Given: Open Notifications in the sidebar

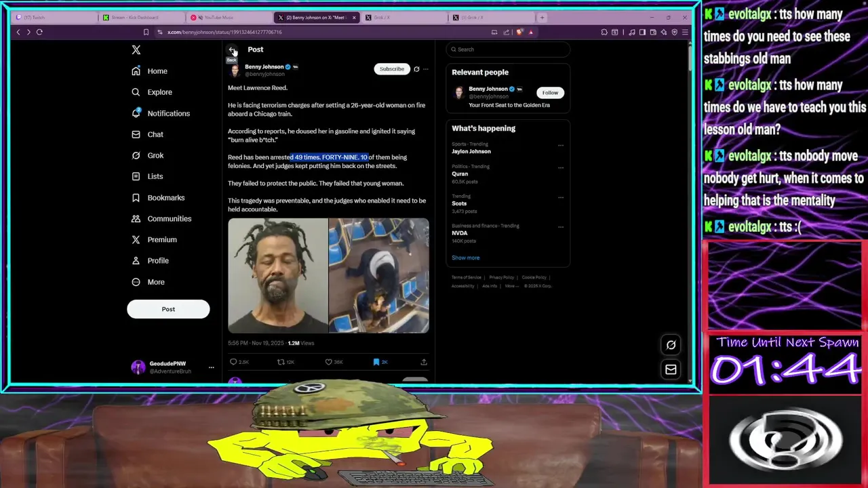Looking at the screenshot, I should [161, 113].
